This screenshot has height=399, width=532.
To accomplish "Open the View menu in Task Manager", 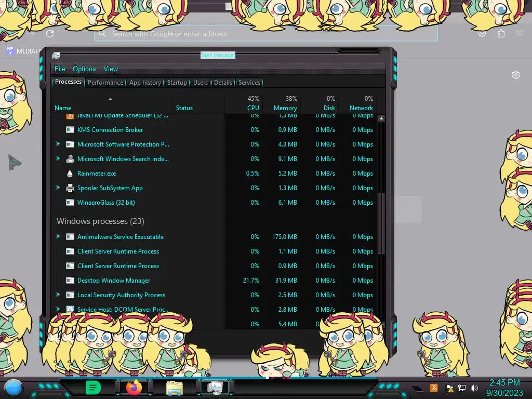I will pos(111,69).
